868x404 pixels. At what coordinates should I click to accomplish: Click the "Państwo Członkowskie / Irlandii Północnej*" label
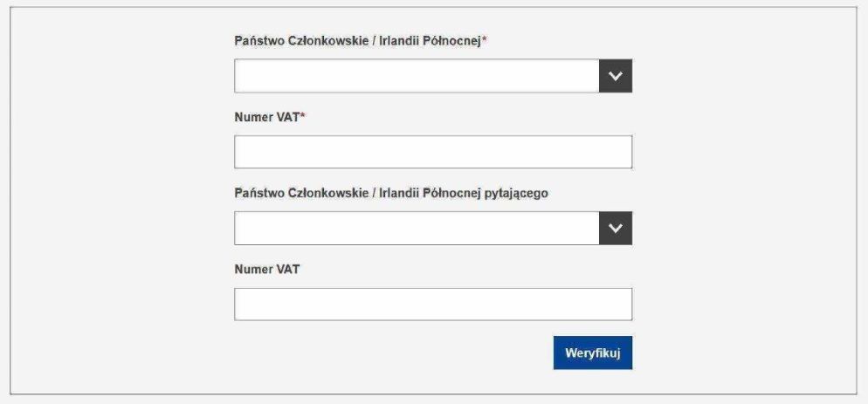[358, 41]
